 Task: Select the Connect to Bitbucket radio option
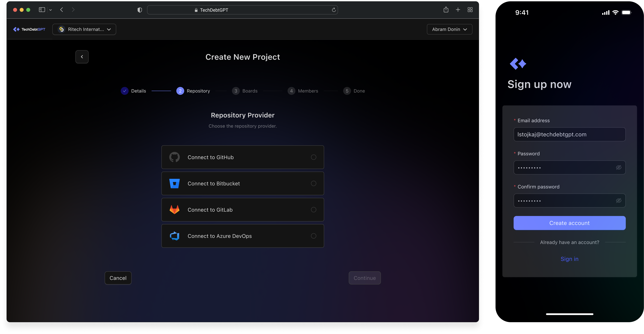pyautogui.click(x=313, y=184)
